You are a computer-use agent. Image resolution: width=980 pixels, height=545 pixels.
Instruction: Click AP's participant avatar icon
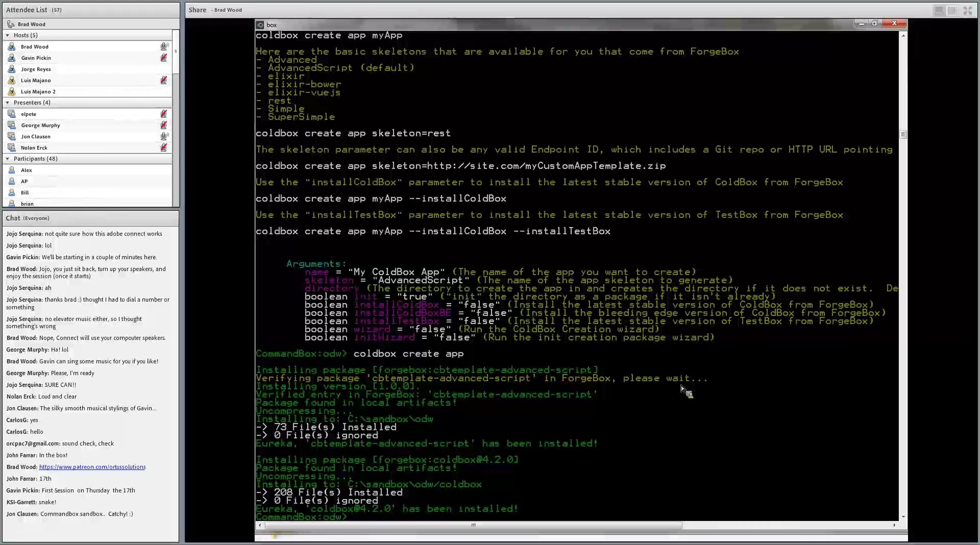[x=12, y=181]
